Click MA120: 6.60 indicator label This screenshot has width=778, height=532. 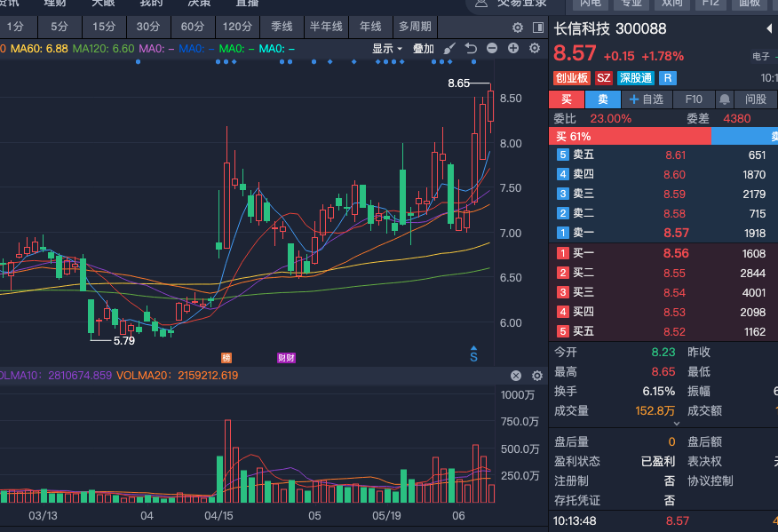tap(103, 49)
